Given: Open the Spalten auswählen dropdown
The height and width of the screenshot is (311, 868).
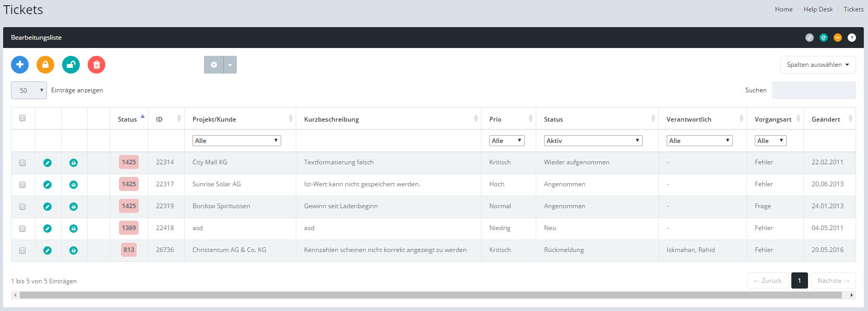Looking at the screenshot, I should pos(817,65).
